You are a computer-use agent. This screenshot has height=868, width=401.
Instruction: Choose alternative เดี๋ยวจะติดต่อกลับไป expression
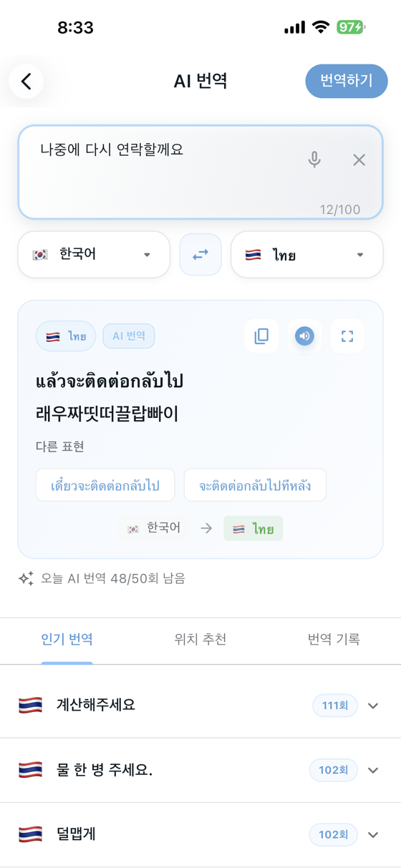pyautogui.click(x=105, y=486)
